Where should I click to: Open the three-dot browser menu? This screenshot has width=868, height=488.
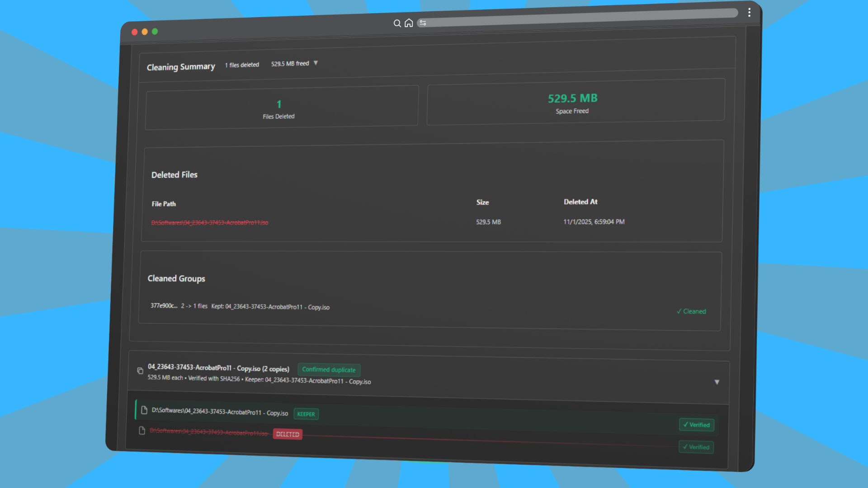(x=749, y=12)
